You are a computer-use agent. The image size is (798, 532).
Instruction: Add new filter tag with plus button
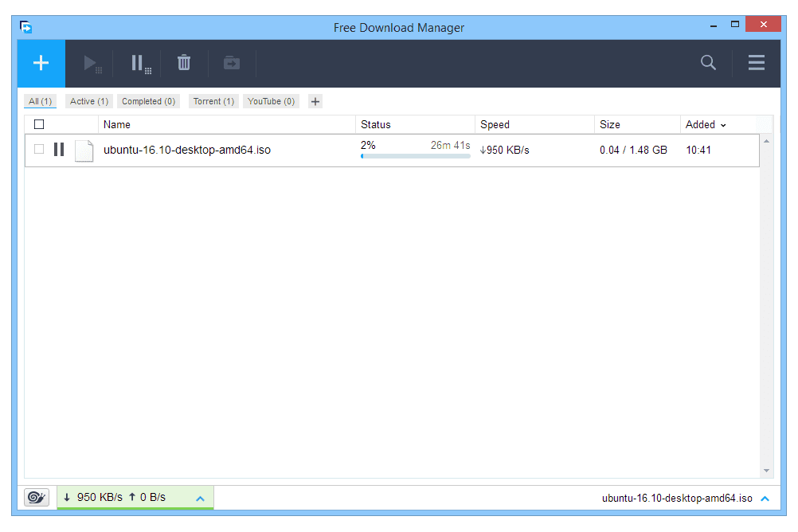[x=315, y=101]
